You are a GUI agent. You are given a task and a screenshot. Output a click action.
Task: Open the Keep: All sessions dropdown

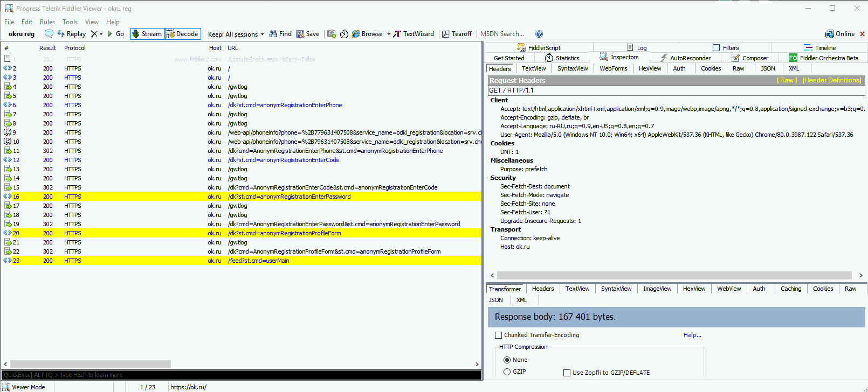coord(236,34)
